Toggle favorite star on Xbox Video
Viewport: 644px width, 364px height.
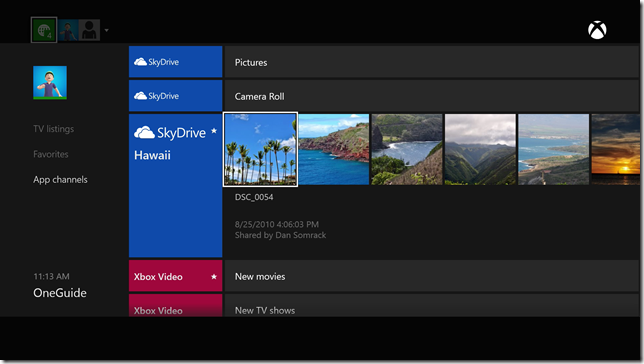point(214,276)
